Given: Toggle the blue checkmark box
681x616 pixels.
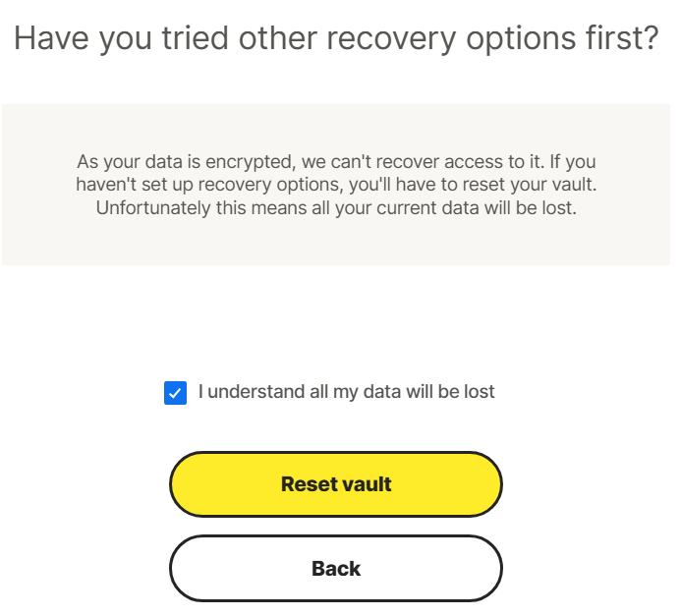Looking at the screenshot, I should tap(175, 393).
